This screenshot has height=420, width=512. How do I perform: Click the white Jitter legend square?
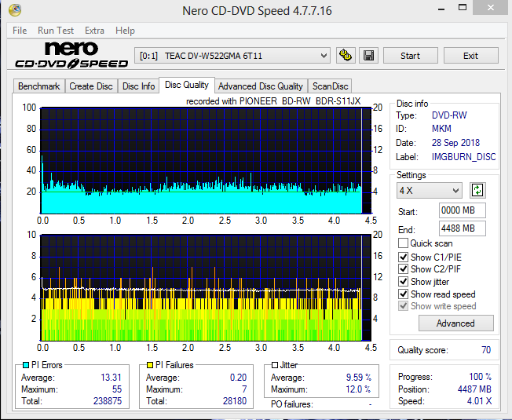(x=275, y=365)
